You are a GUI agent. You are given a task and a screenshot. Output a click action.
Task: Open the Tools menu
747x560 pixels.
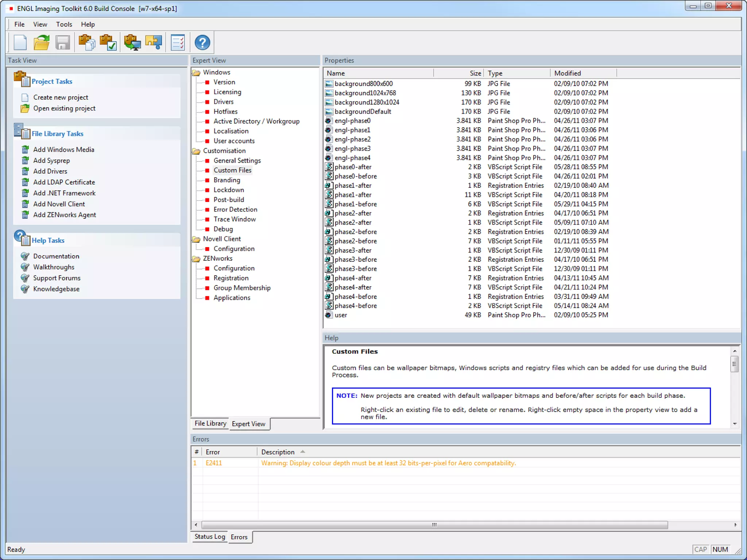pos(64,24)
